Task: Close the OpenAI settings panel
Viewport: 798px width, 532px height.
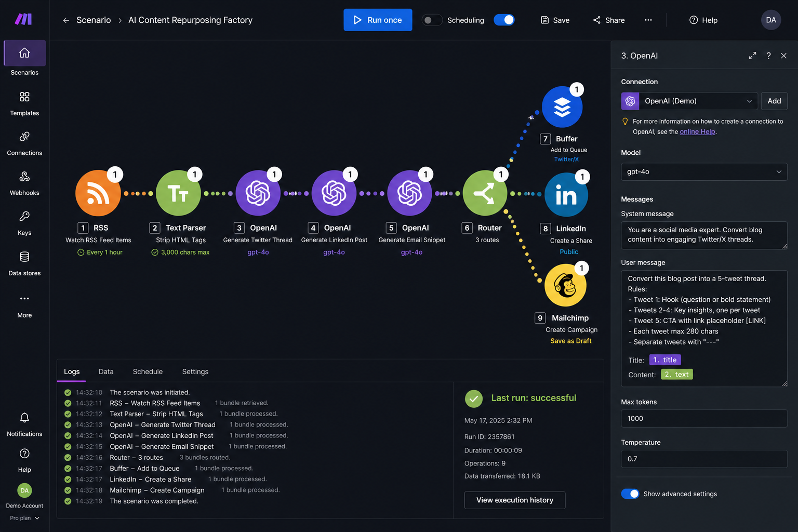Action: tap(784, 56)
